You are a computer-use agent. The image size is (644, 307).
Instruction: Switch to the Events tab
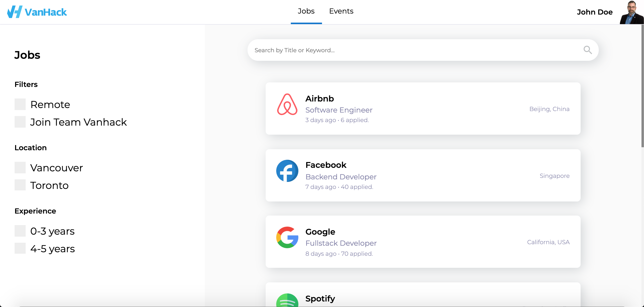point(341,11)
